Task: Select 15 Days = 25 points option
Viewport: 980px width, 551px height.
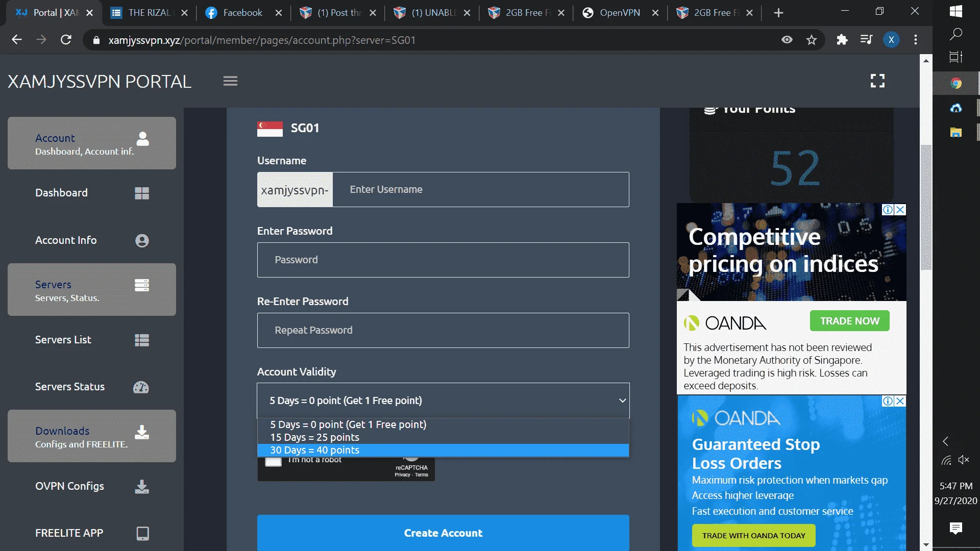Action: coord(443,437)
